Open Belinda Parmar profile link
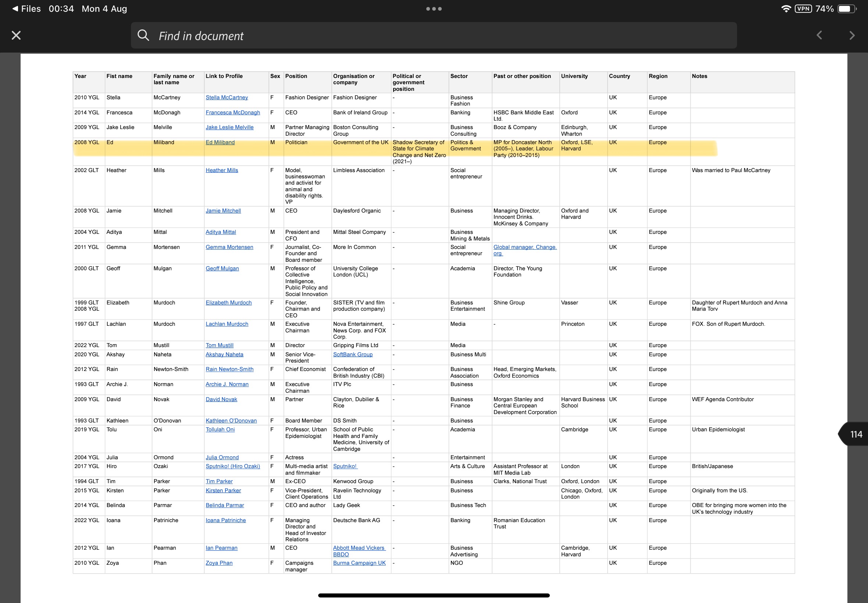 pos(225,505)
